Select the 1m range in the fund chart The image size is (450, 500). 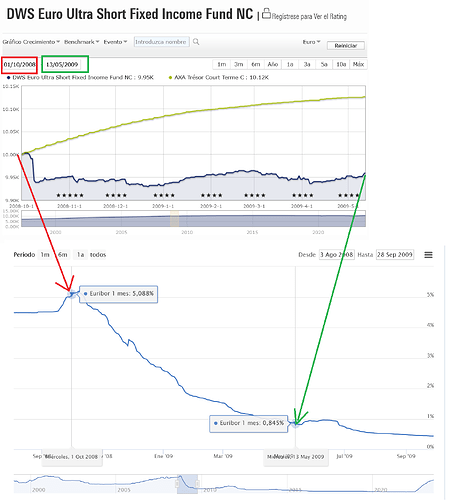click(x=222, y=64)
